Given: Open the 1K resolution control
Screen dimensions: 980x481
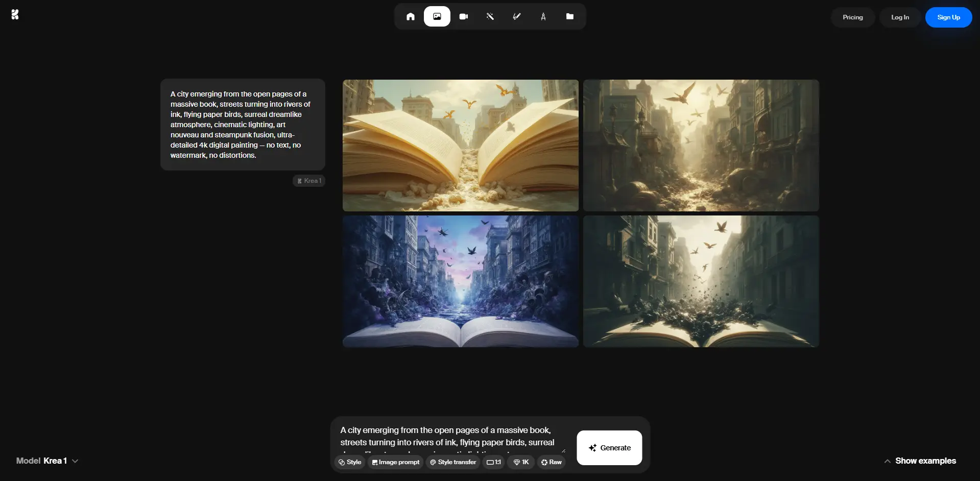Looking at the screenshot, I should (520, 462).
